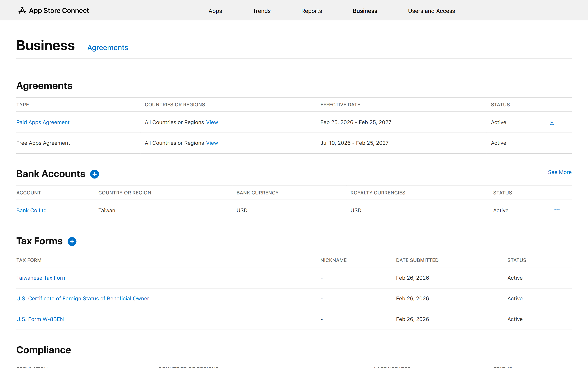Open Users and Access
This screenshot has width=588, height=368.
pyautogui.click(x=431, y=11)
